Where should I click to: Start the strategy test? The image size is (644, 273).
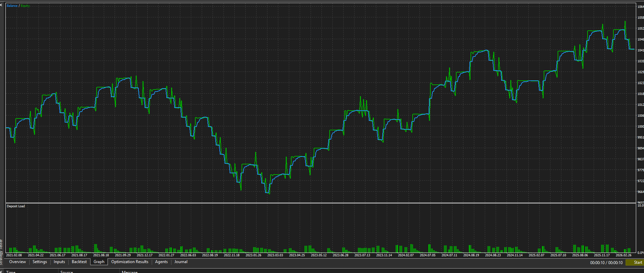[x=635, y=263]
